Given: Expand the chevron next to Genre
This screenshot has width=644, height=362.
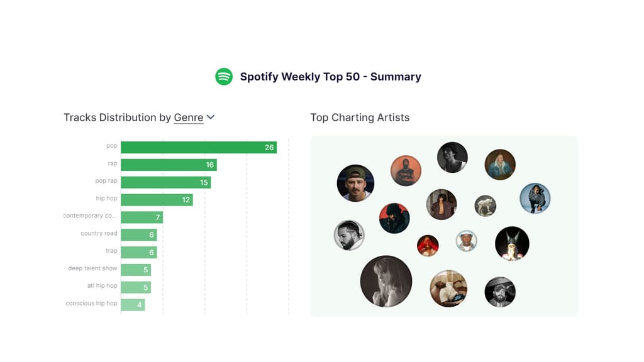Looking at the screenshot, I should point(210,118).
